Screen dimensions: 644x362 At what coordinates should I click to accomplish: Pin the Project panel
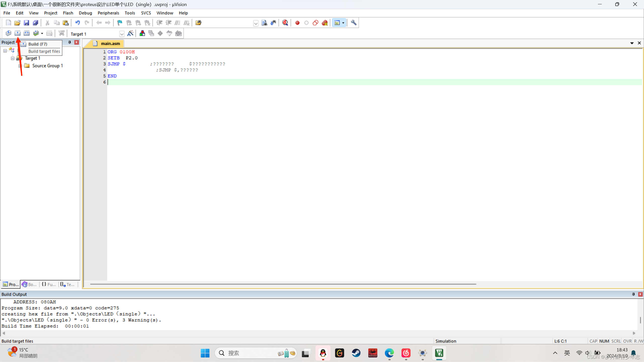pyautogui.click(x=70, y=42)
